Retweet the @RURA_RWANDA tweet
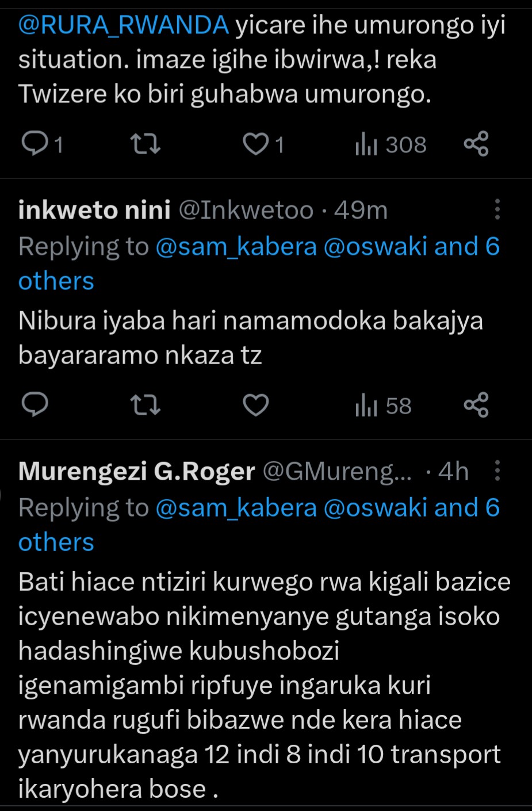Screen dimensions: 532x811 (x=146, y=144)
